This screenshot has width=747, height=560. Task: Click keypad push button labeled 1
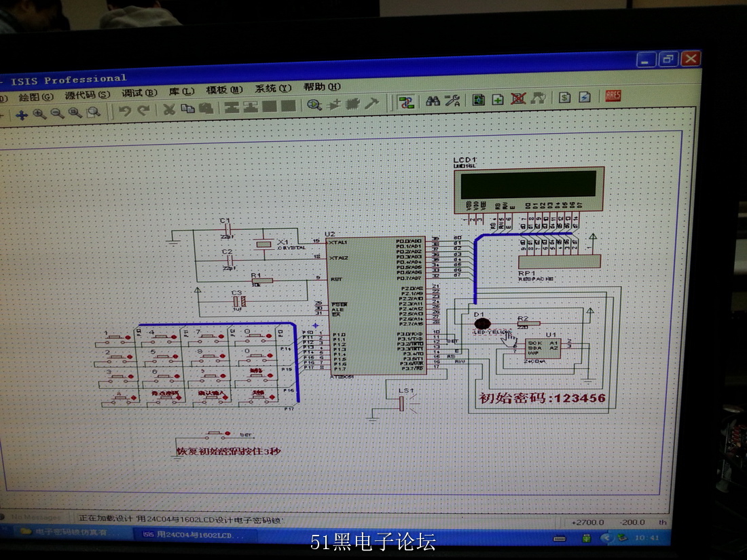coord(117,337)
